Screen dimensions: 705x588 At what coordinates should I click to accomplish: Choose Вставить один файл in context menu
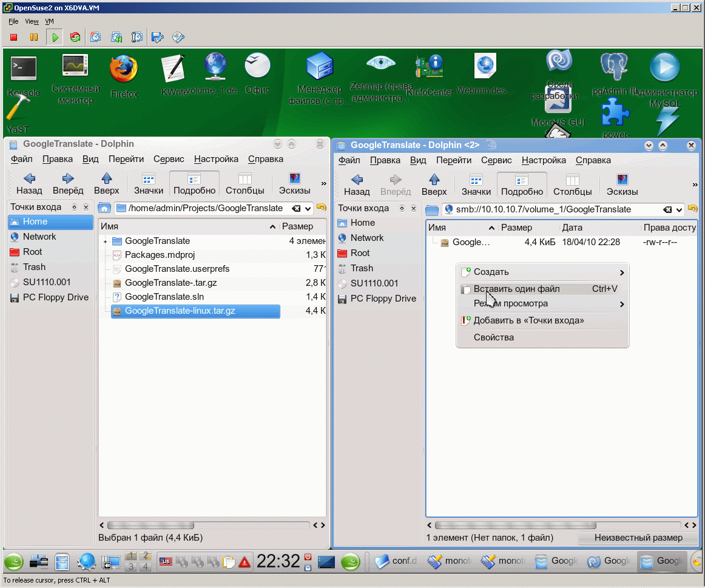pyautogui.click(x=542, y=289)
